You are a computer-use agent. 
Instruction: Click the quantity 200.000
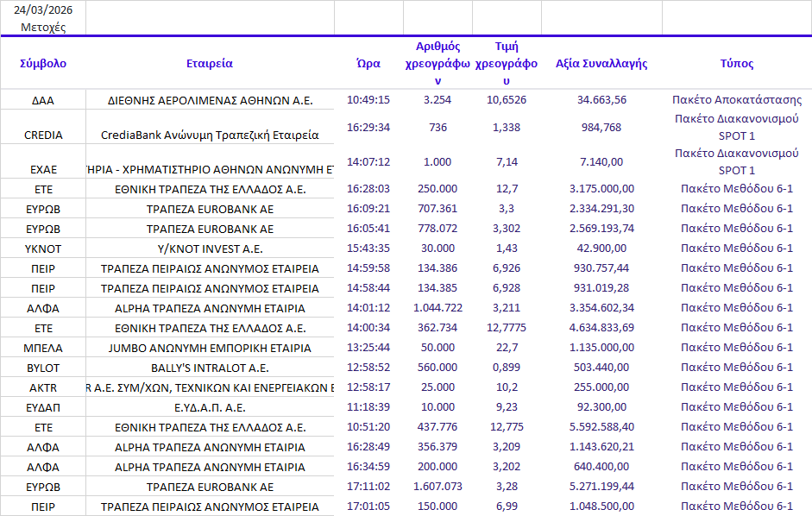437,466
